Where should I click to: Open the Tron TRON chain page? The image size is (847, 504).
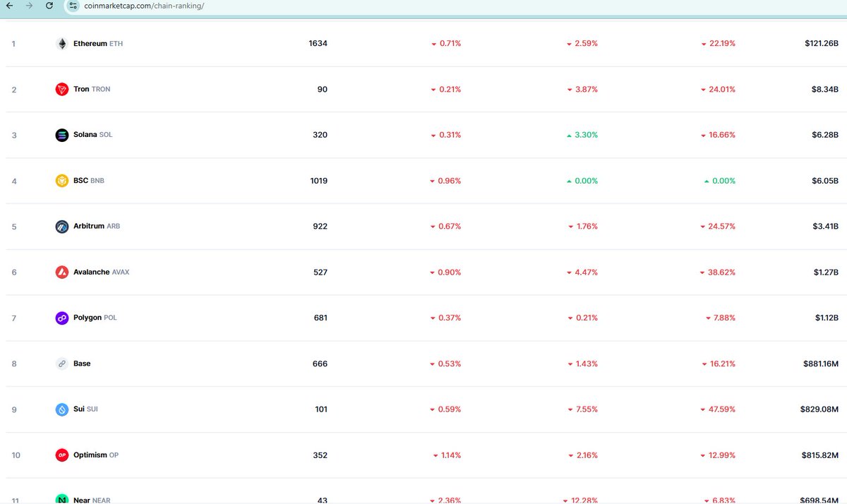92,90
